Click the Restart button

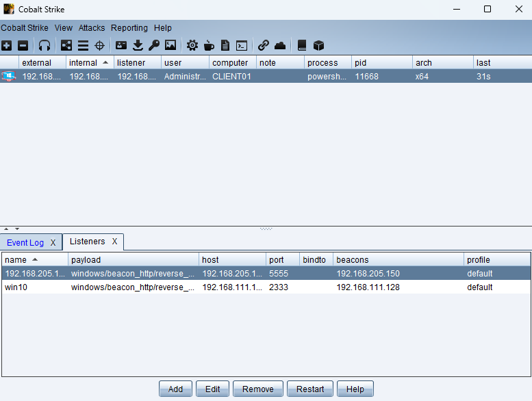click(310, 389)
